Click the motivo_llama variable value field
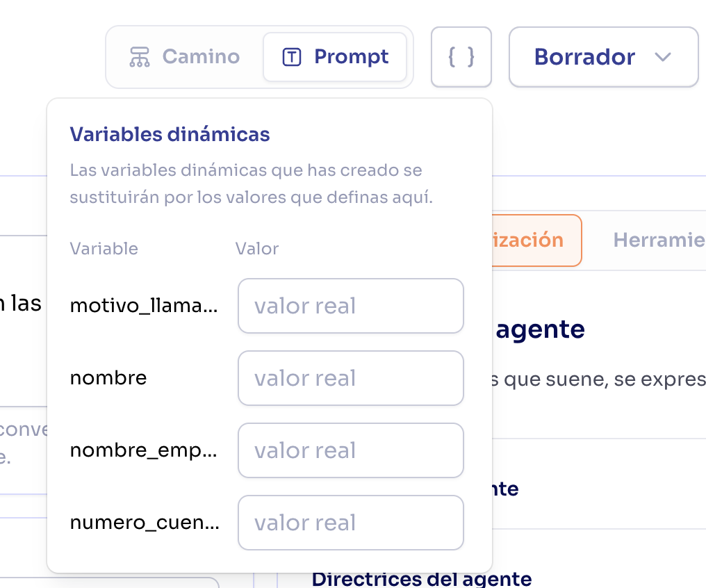Viewport: 706px width, 588px height. click(x=350, y=306)
